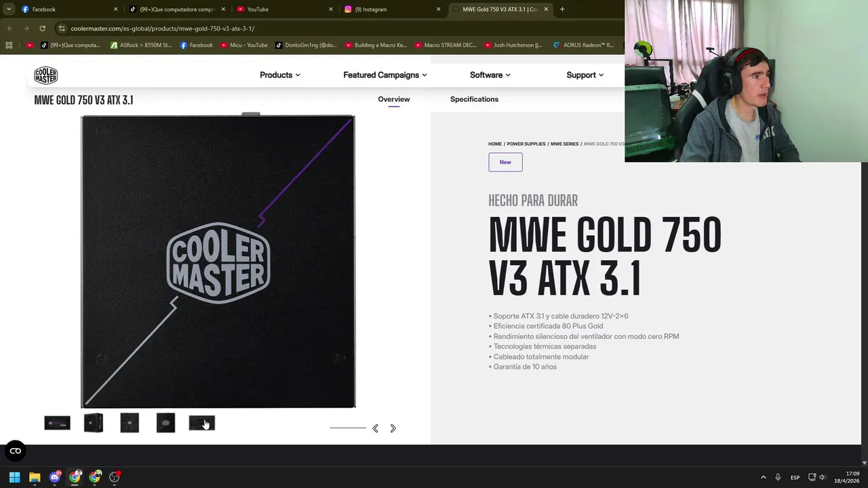This screenshot has height=488, width=868.
Task: Open the Building a Macro Ke... bookmark
Action: [x=376, y=45]
